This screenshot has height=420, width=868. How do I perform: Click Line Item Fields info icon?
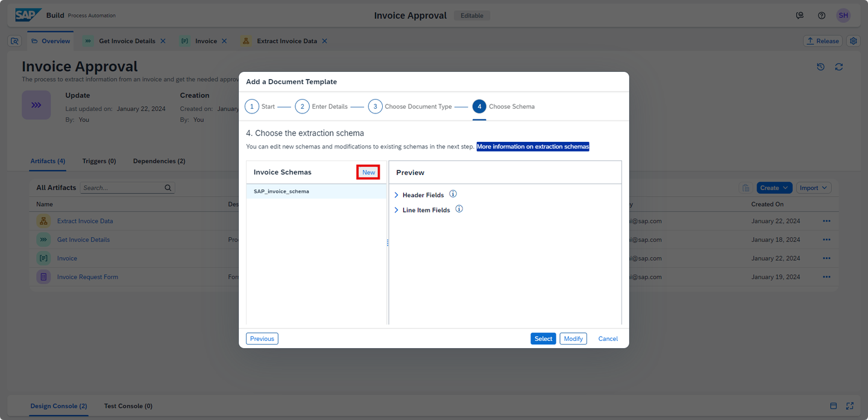click(x=459, y=209)
